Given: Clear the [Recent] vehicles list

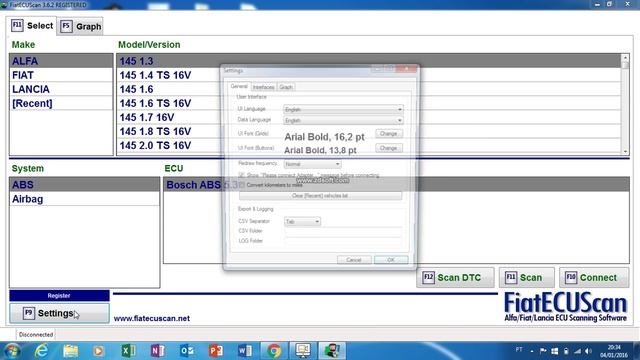Looking at the screenshot, I should pyautogui.click(x=320, y=196).
